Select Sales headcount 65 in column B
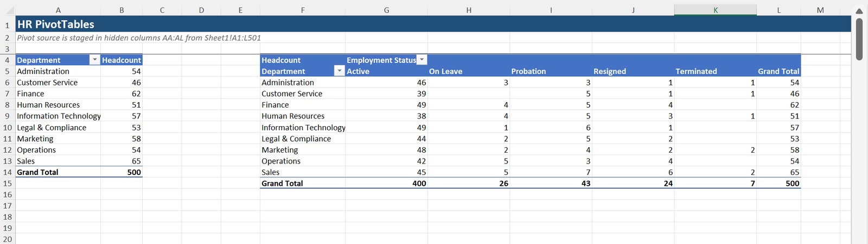Viewport: 868px width, 244px height. pyautogui.click(x=122, y=161)
